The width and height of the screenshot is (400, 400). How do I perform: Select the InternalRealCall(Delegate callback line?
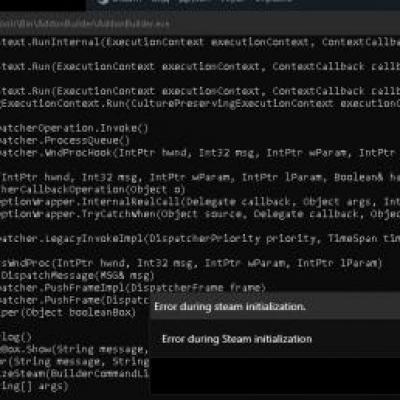[x=200, y=202]
